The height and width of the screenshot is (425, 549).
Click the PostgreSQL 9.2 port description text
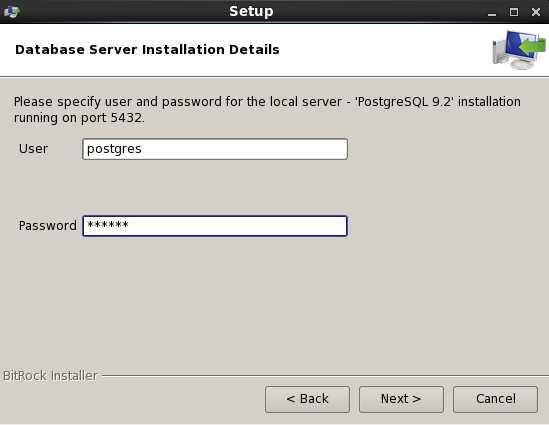(267, 110)
